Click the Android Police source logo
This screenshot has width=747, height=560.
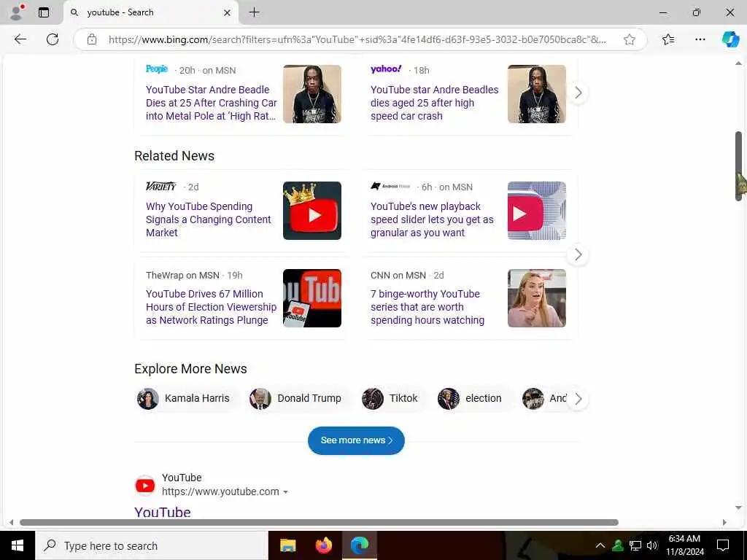pos(391,186)
